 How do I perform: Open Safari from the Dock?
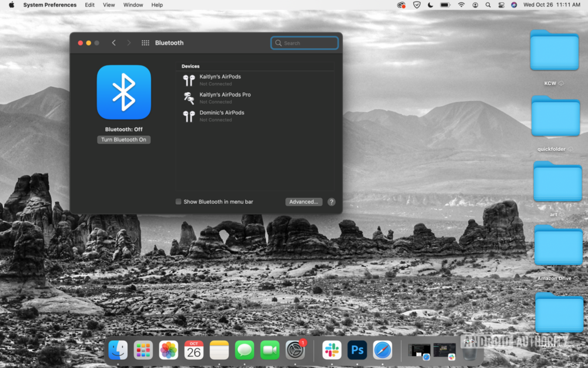(382, 350)
